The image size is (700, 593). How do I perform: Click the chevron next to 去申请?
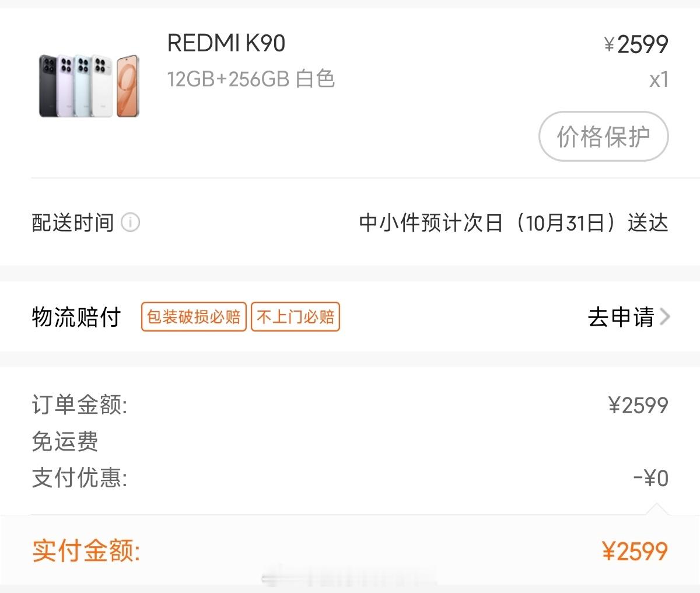665,317
